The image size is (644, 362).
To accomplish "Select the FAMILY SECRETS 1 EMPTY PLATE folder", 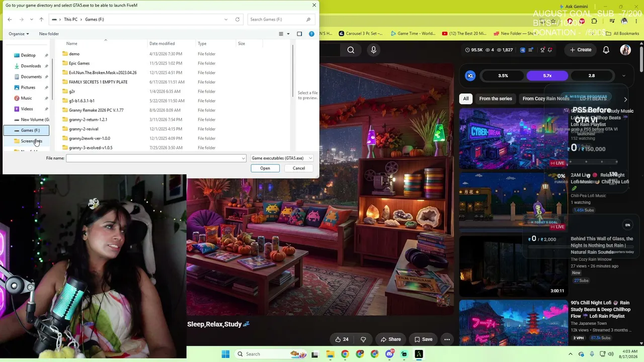I will click(x=98, y=82).
